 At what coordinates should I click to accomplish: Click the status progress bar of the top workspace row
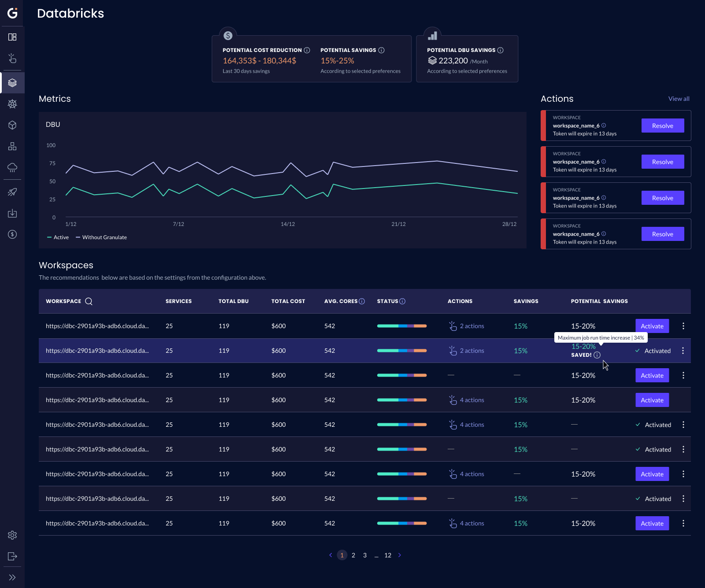[x=401, y=326]
